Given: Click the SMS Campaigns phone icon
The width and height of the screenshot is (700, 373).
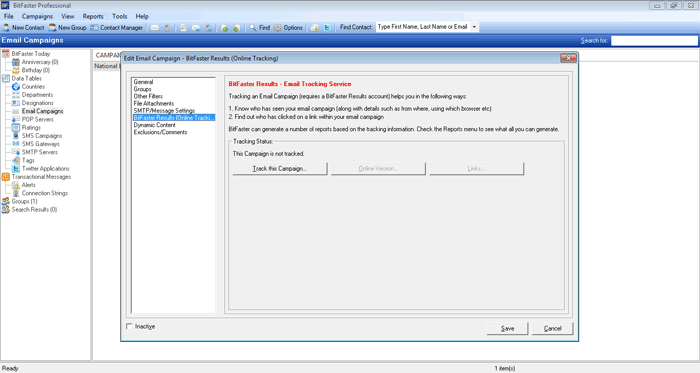Looking at the screenshot, I should click(x=16, y=136).
